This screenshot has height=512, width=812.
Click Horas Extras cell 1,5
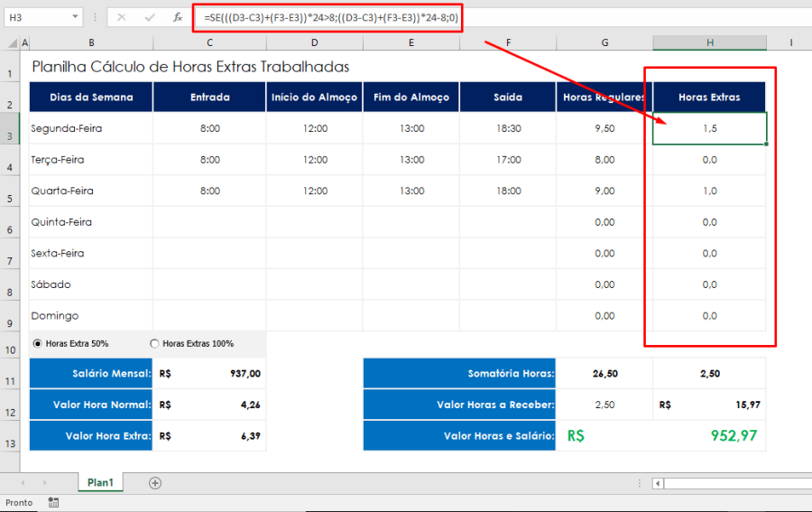tap(709, 128)
